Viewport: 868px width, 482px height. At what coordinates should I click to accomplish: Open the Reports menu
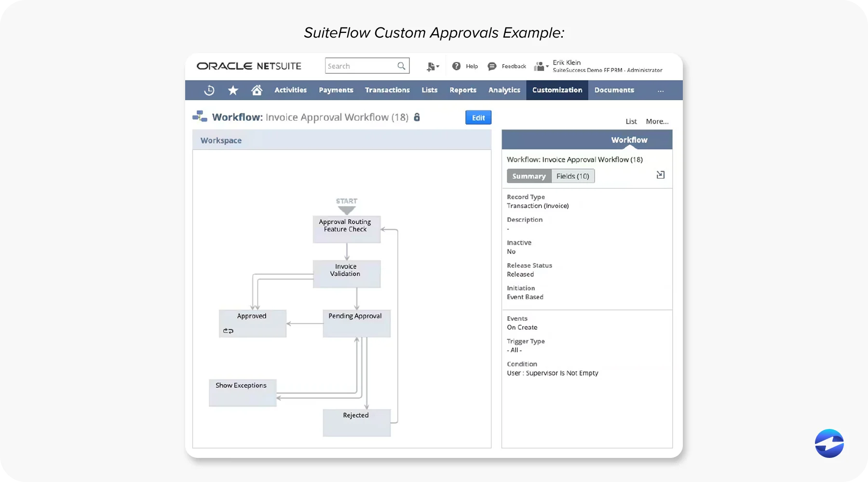click(x=463, y=90)
